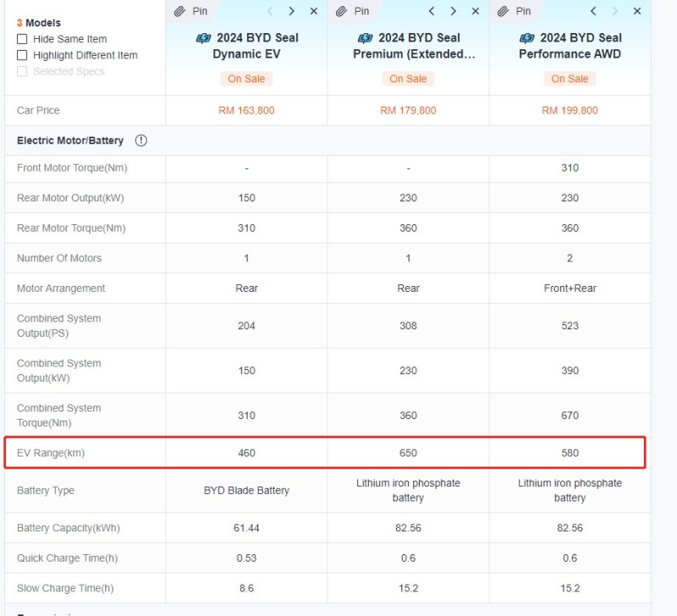Remove the Performance AWD column
The image size is (677, 616).
tap(637, 11)
